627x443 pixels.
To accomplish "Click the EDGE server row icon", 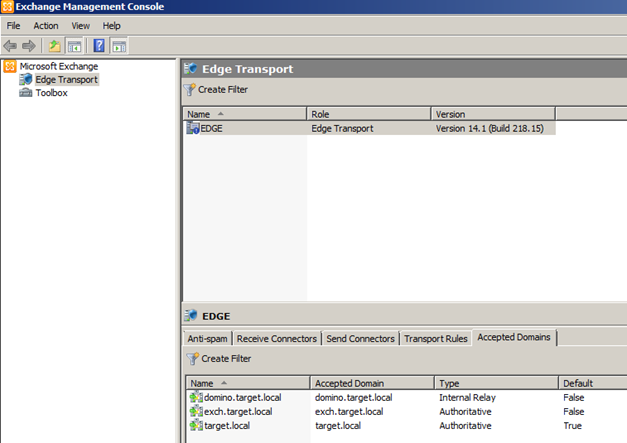I will pyautogui.click(x=193, y=128).
